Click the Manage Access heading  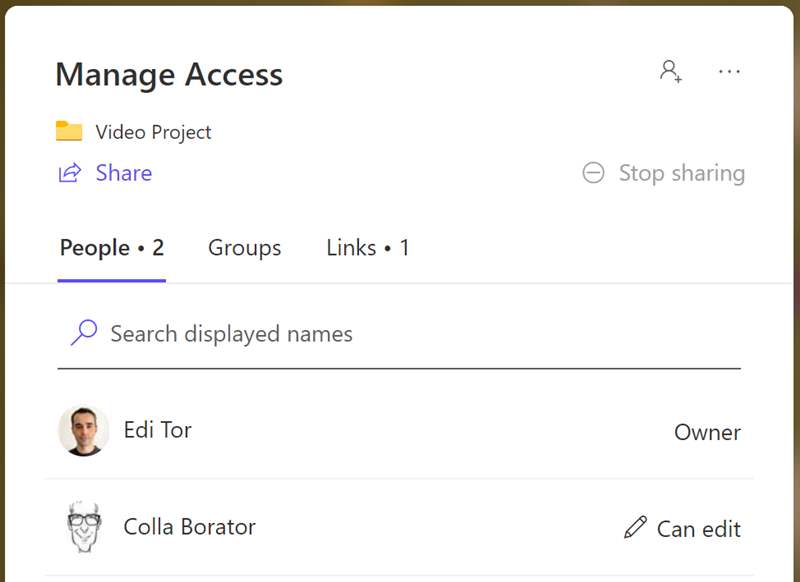(169, 74)
